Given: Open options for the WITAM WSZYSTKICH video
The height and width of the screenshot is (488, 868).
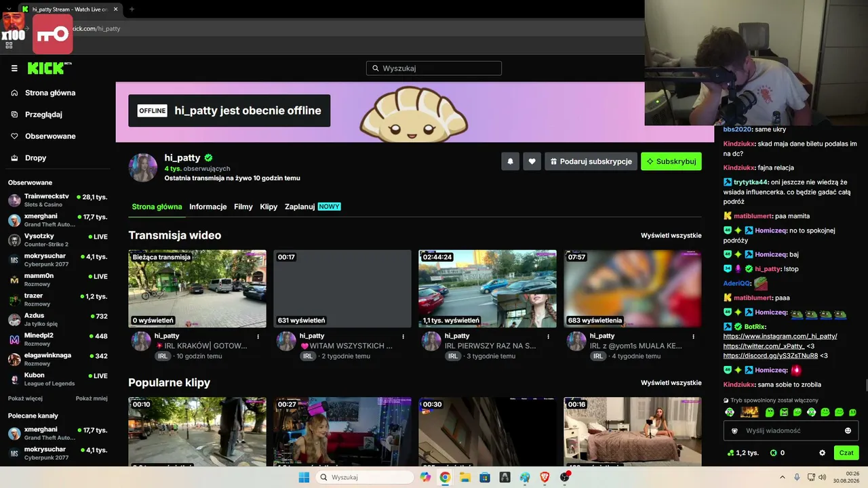Looking at the screenshot, I should point(403,336).
